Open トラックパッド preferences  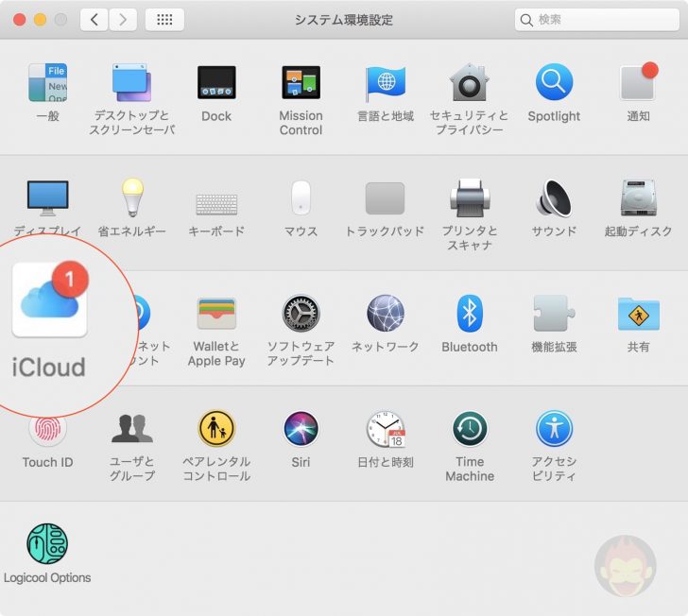pyautogui.click(x=386, y=198)
